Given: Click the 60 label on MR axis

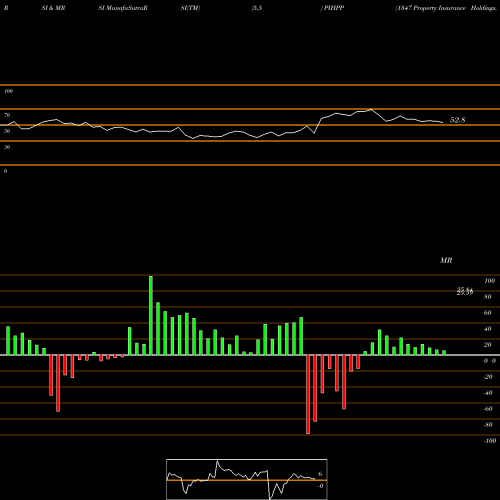Looking at the screenshot, I should click(488, 313).
